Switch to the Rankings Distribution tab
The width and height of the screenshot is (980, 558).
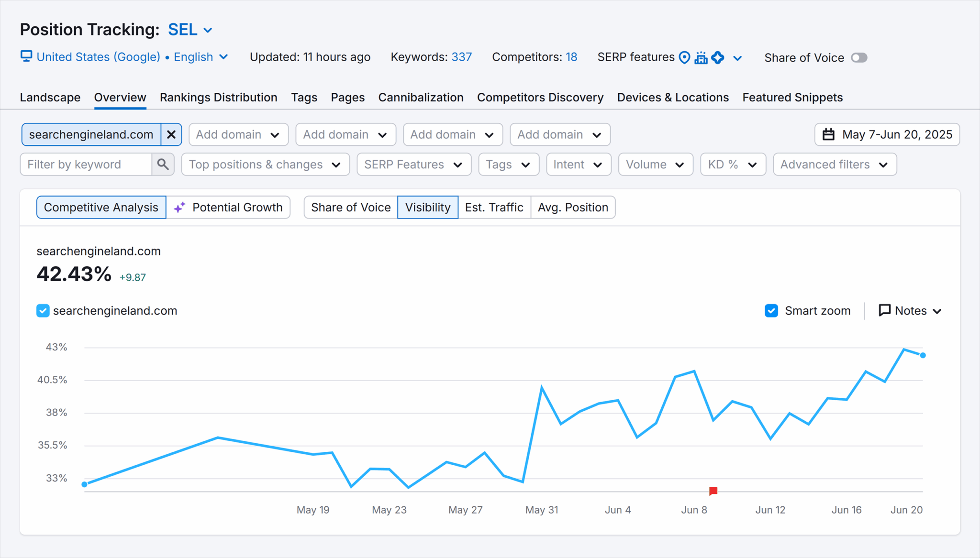218,97
